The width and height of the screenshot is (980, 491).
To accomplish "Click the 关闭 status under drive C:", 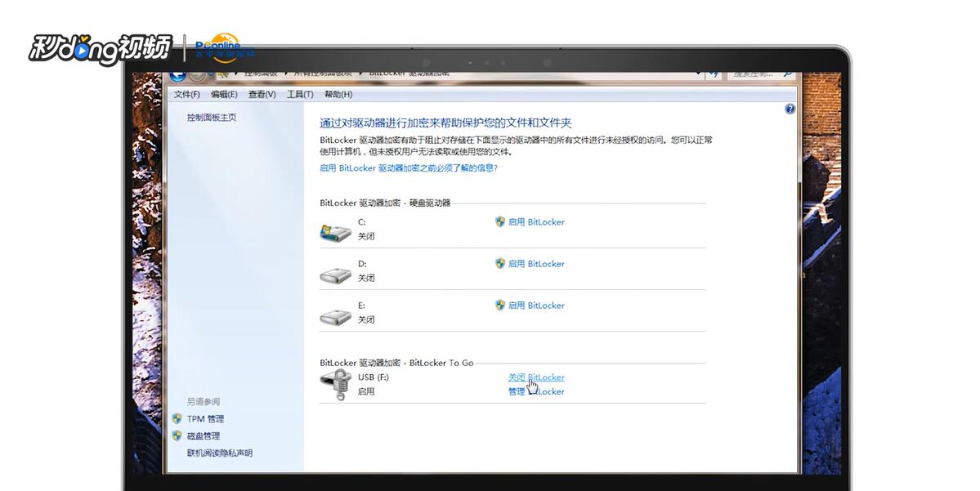I will [365, 236].
